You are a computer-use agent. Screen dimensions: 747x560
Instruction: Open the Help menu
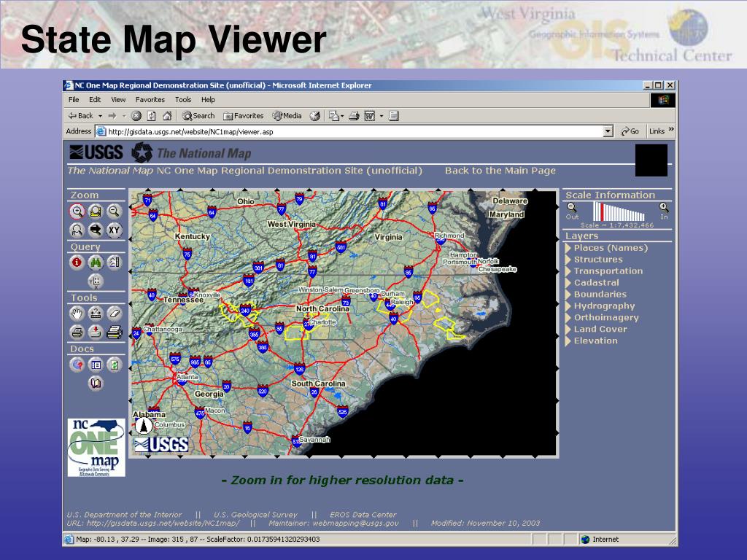(x=208, y=99)
